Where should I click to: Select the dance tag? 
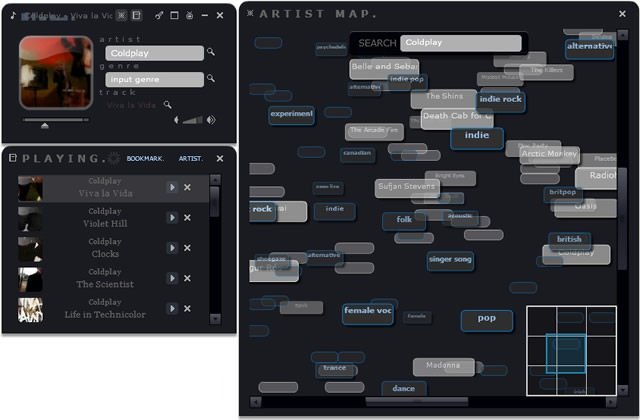point(404,389)
